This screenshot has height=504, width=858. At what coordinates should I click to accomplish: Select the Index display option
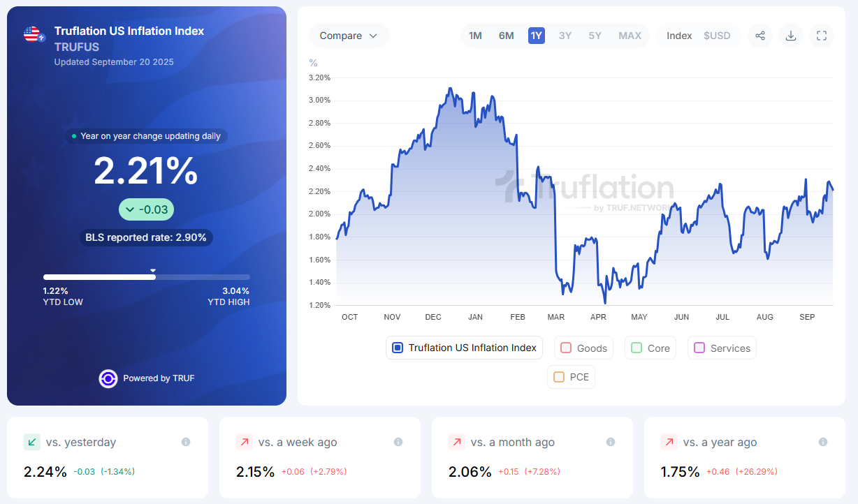pos(679,36)
